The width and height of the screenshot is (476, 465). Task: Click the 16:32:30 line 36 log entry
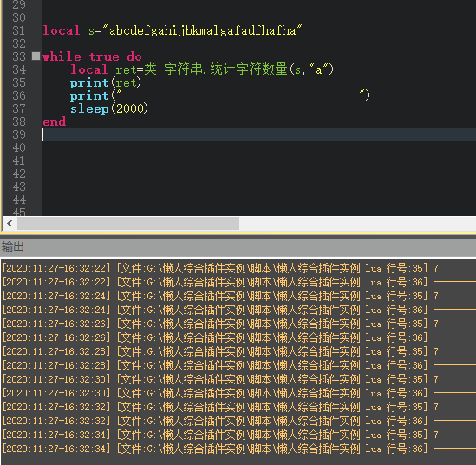239,393
